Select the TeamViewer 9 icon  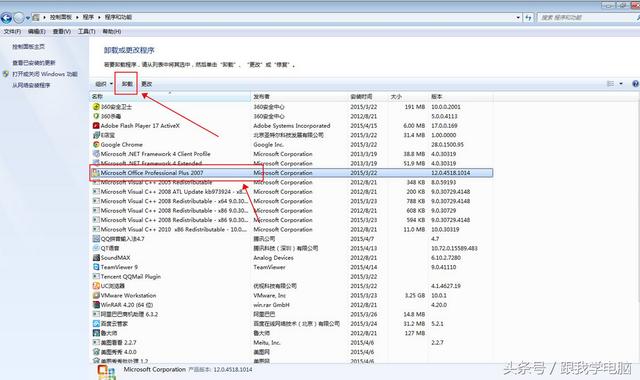pyautogui.click(x=96, y=267)
